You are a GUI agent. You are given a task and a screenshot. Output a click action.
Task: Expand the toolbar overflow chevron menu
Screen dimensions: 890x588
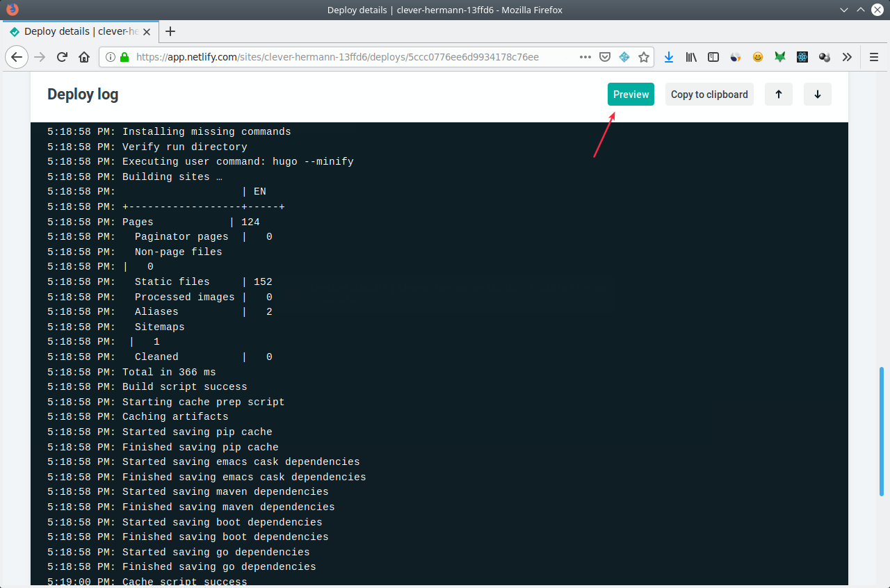(847, 57)
